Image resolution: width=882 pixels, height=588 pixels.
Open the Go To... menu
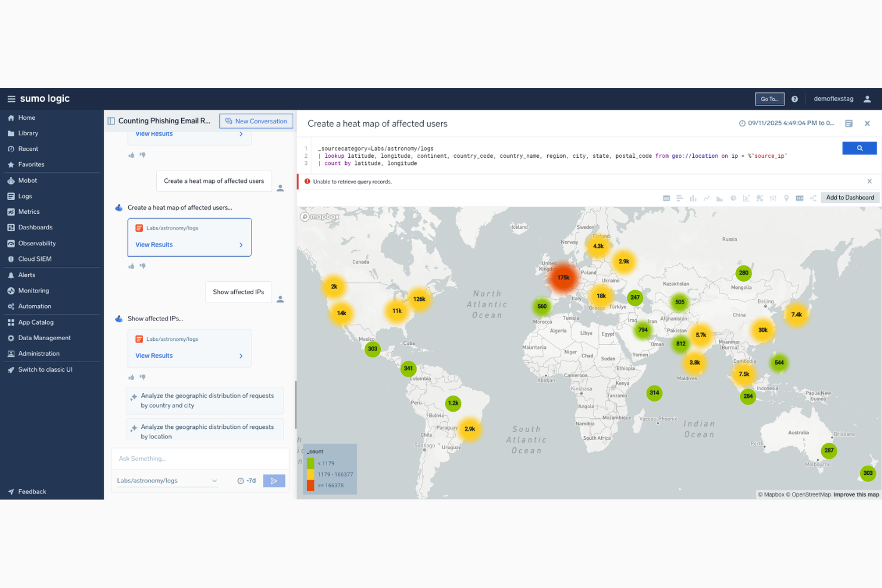[x=769, y=98]
